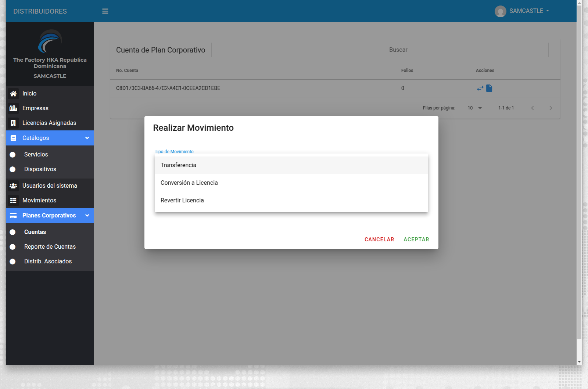Click the scrollbar down arrow
The image size is (588, 389).
pos(579,362)
